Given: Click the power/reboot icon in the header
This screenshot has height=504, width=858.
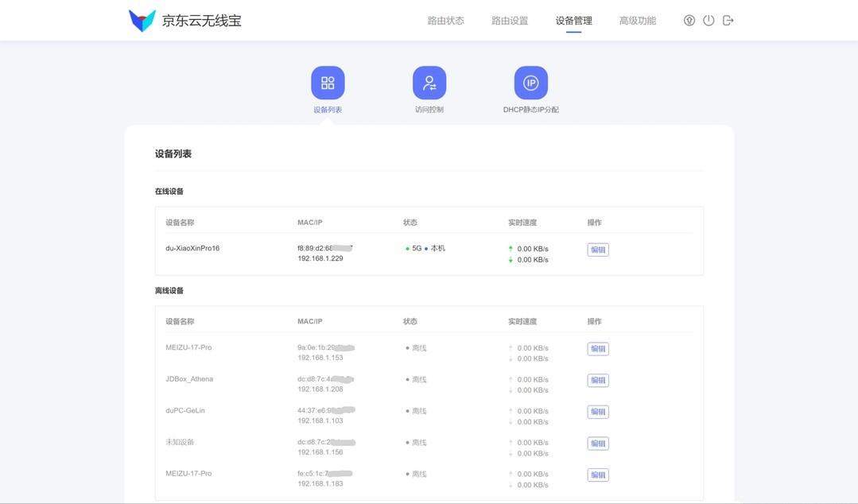Looking at the screenshot, I should (708, 18).
